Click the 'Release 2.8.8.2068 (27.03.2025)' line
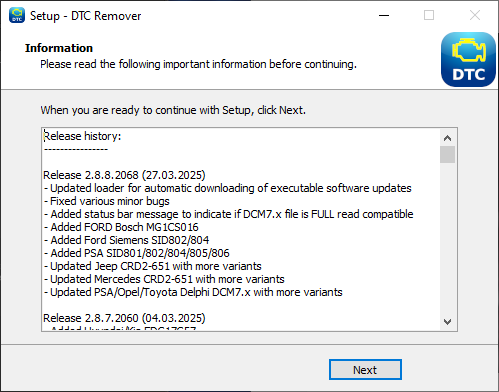 click(x=124, y=175)
